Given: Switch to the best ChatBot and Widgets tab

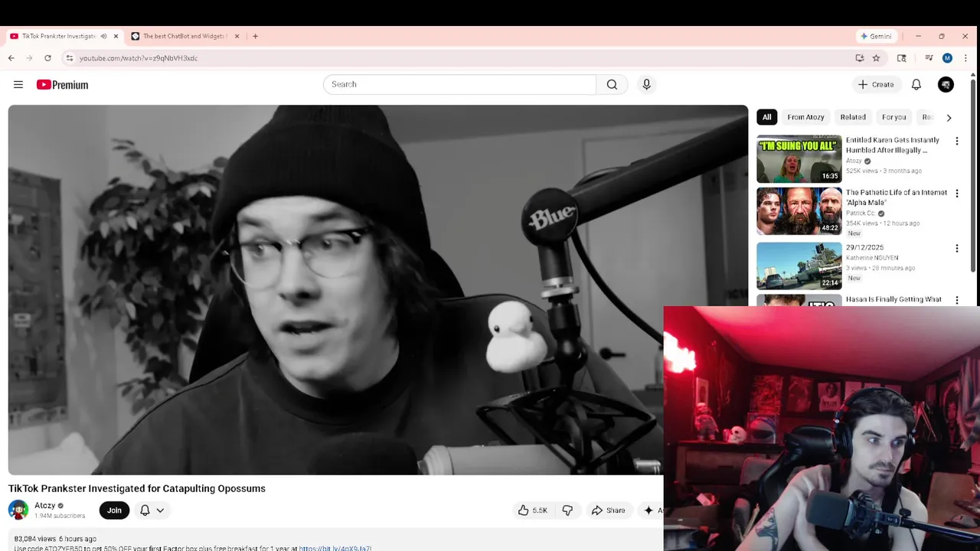Looking at the screenshot, I should tap(184, 36).
